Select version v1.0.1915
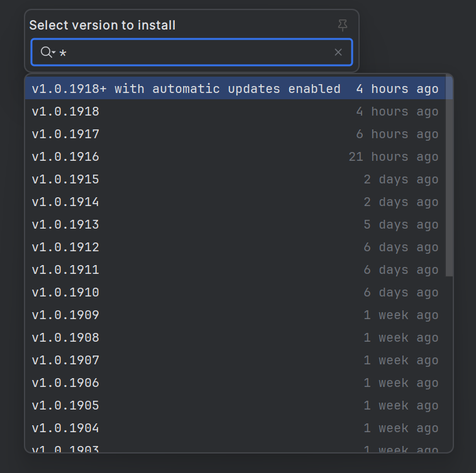Screen dimensions: 476x473 pyautogui.click(x=65, y=180)
